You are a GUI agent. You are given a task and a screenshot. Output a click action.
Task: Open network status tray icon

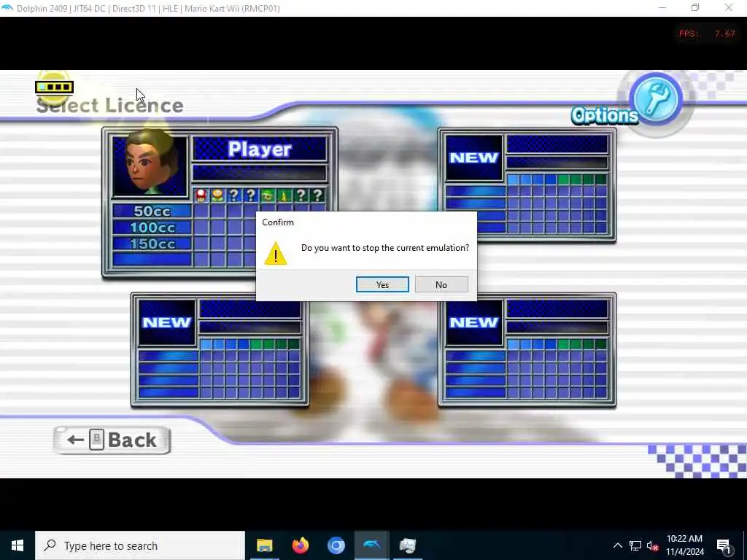click(635, 545)
